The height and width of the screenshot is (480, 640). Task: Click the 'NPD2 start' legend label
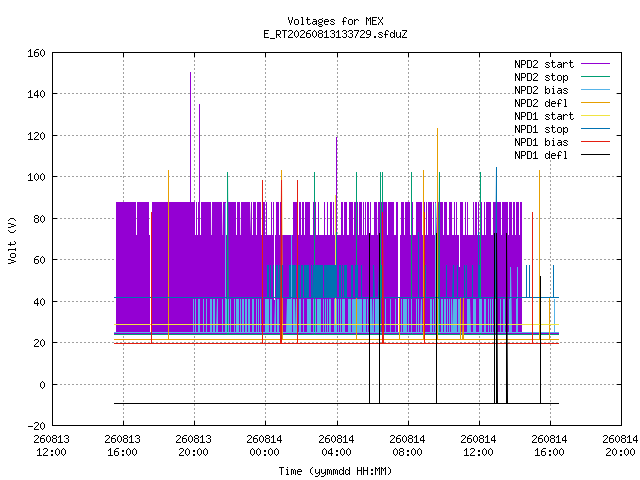pos(544,64)
